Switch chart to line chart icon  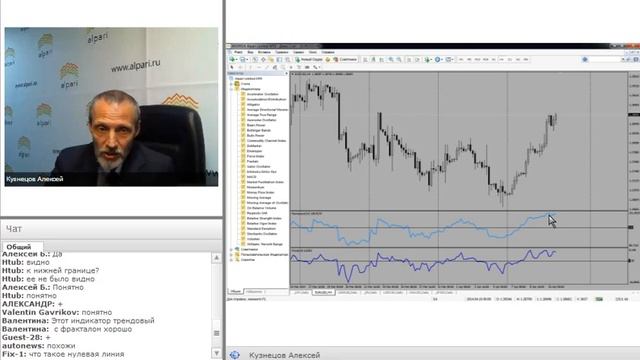pos(382,60)
